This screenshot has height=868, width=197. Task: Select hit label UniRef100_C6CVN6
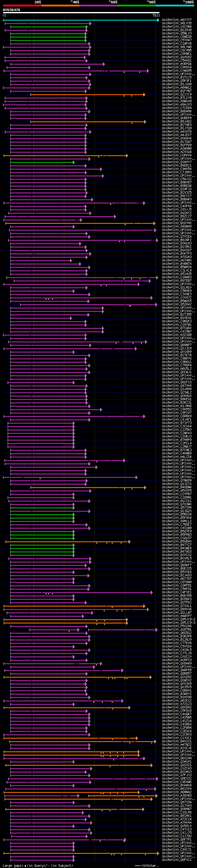pyautogui.click(x=177, y=26)
